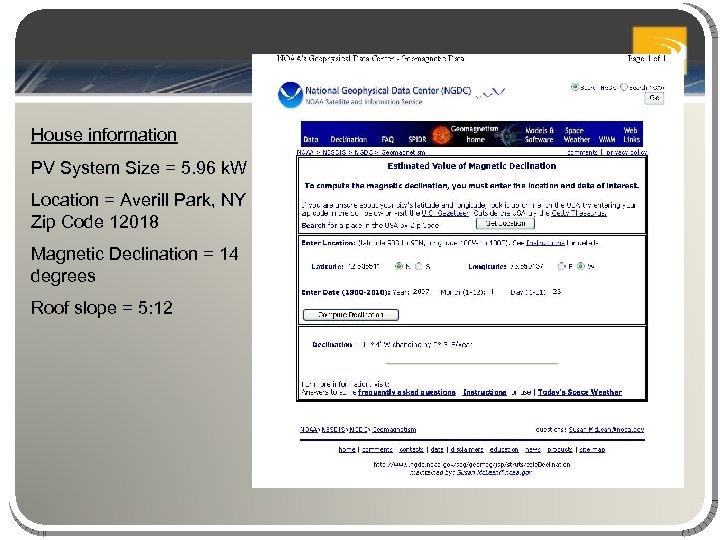Click the privacy policy link

click(x=626, y=152)
